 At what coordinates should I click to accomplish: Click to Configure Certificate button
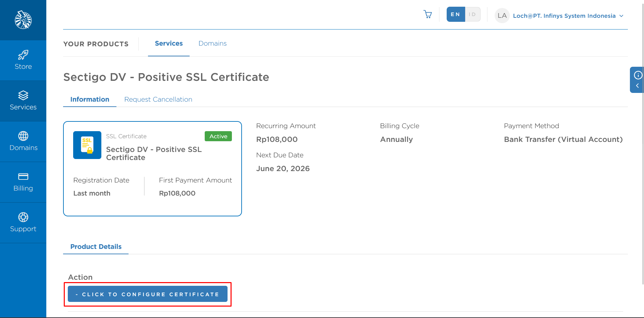pyautogui.click(x=148, y=294)
